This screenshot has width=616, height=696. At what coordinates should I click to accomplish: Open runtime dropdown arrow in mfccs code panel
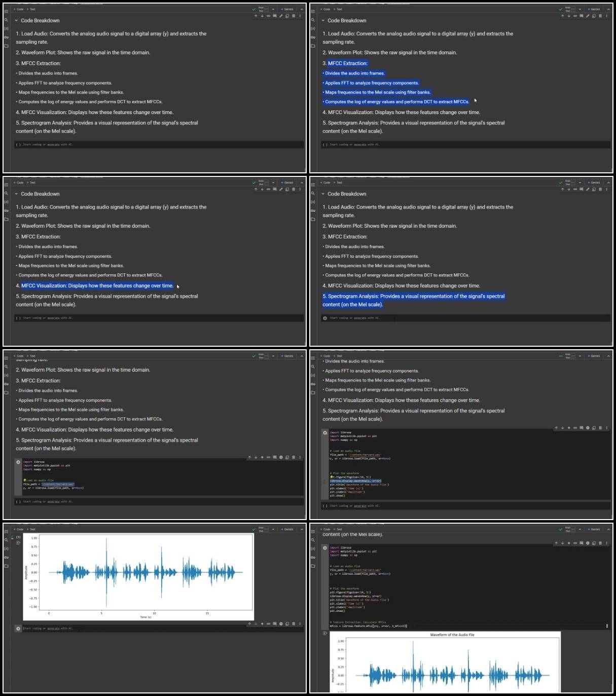(x=580, y=529)
